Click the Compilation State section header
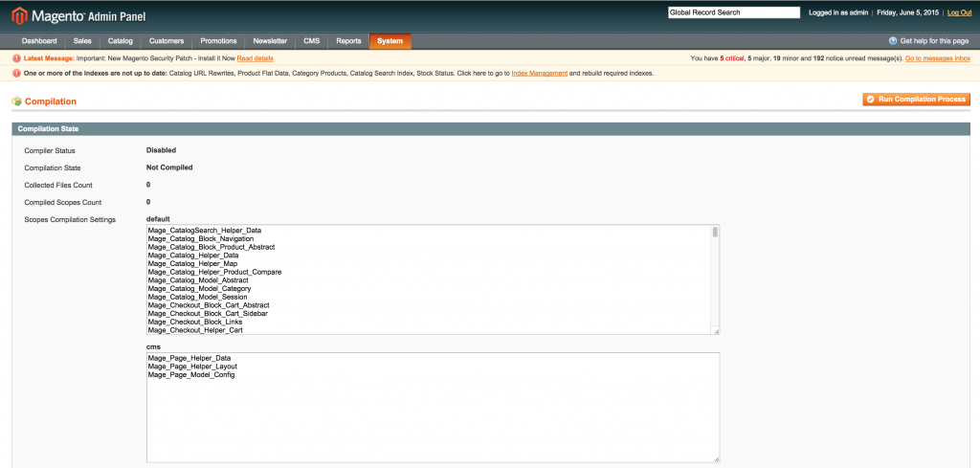Image resolution: width=980 pixels, height=468 pixels. [490, 128]
